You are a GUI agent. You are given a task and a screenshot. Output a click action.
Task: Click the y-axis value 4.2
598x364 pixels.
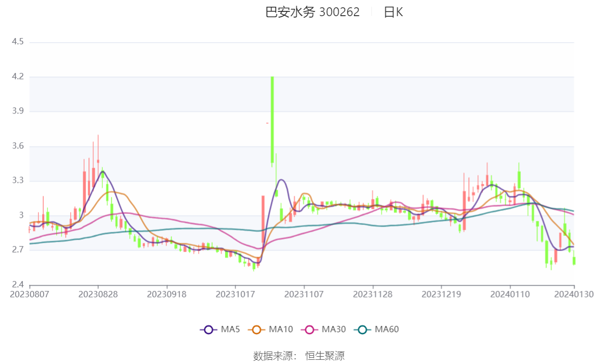click(18, 76)
